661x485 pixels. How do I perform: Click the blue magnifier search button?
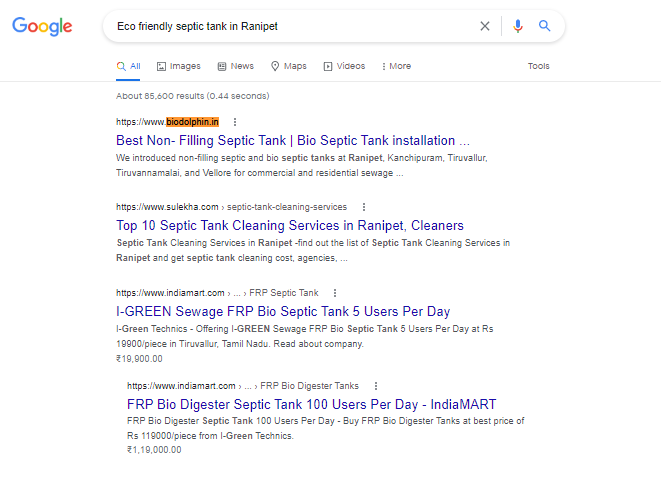[x=545, y=26]
